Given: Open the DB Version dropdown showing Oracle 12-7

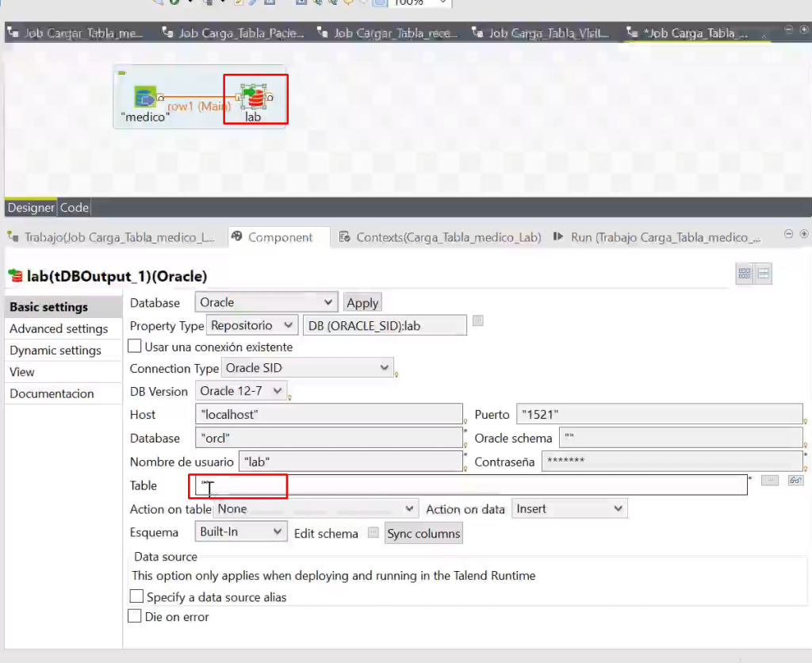Looking at the screenshot, I should point(241,391).
